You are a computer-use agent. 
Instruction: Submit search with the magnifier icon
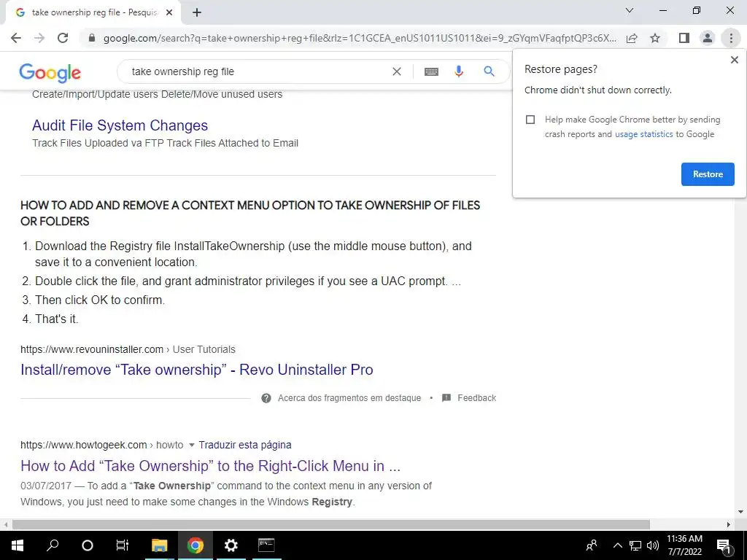[489, 71]
